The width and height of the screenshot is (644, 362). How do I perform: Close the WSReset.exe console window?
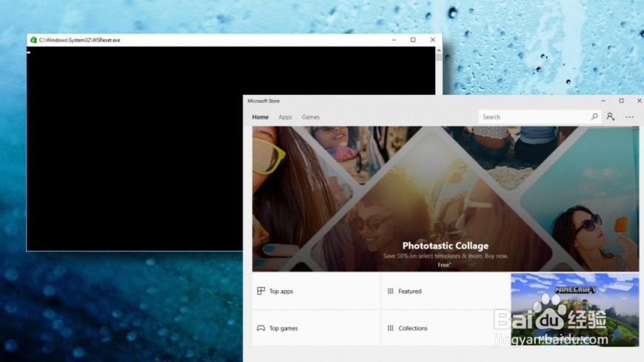pos(433,40)
